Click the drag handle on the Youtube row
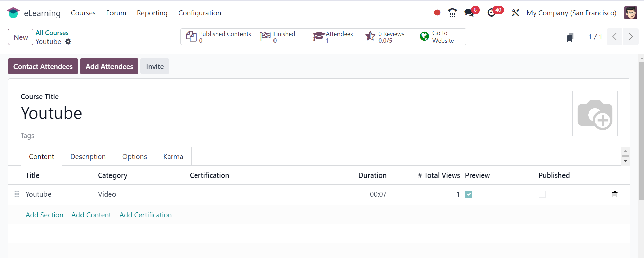The height and width of the screenshot is (258, 644). coord(17,194)
